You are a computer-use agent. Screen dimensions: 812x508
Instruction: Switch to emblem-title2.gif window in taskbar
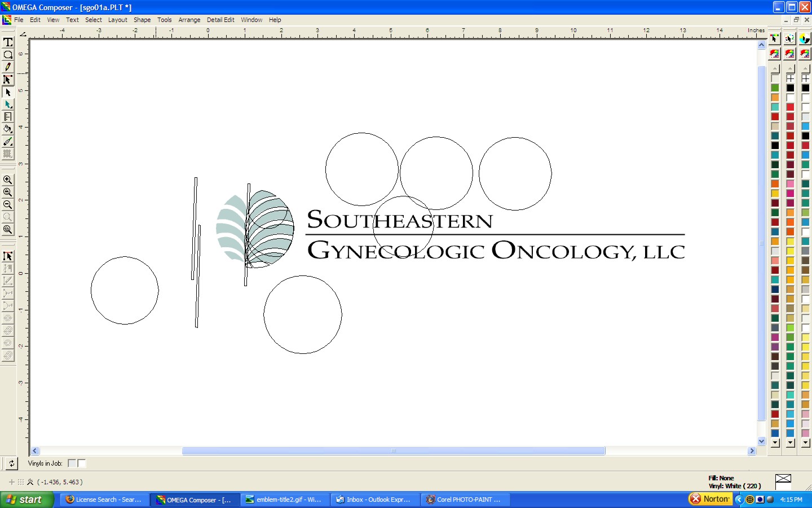[x=285, y=500]
